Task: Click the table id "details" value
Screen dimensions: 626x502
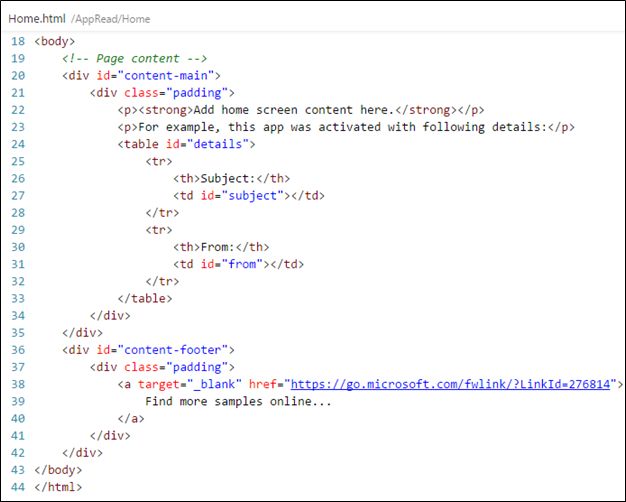Action: 218,144
